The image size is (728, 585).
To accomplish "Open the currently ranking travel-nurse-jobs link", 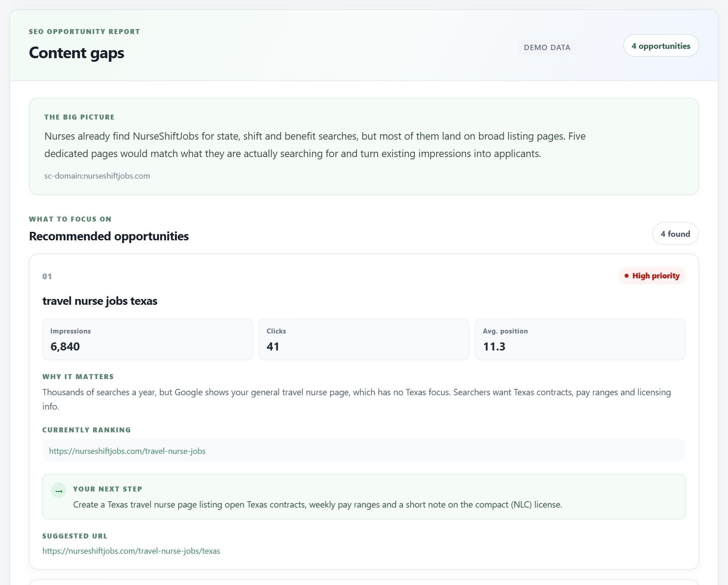I will pyautogui.click(x=127, y=451).
